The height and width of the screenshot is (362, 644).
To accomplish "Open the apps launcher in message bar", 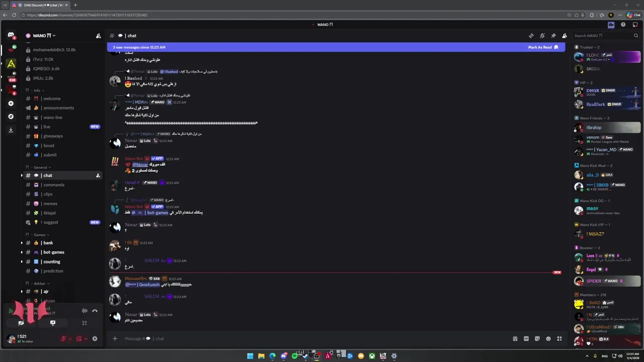I will (559, 338).
